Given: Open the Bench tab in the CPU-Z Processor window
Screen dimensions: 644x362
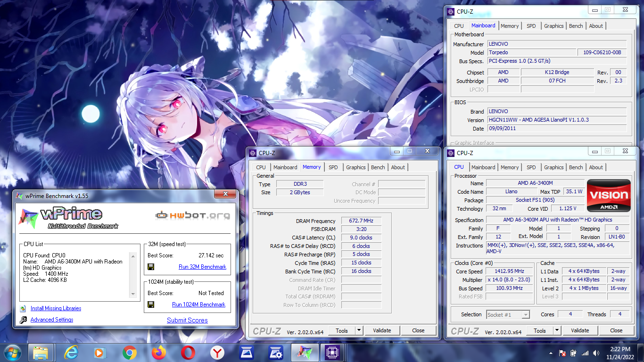Looking at the screenshot, I should click(576, 167).
